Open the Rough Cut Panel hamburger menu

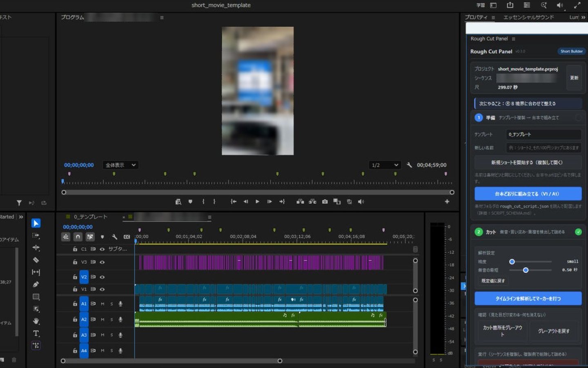[513, 39]
